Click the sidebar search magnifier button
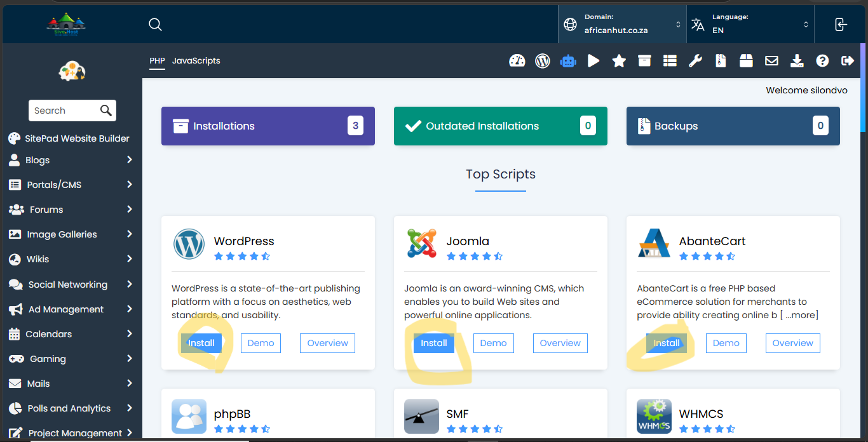Screen dimensions: 868x442 tap(106, 110)
